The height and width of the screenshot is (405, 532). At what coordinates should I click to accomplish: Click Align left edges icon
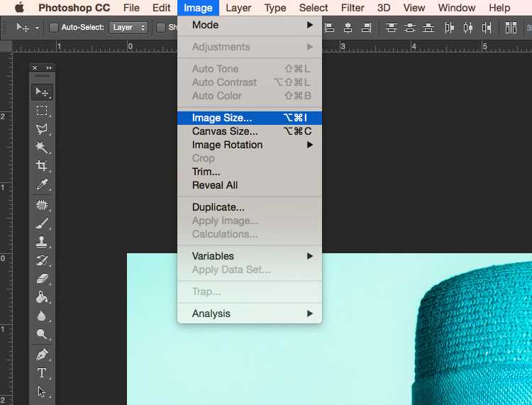click(x=329, y=28)
